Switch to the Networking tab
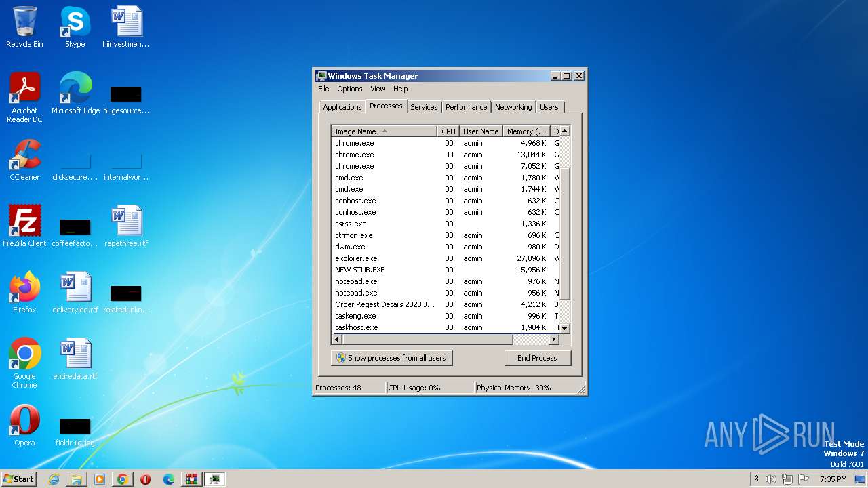The width and height of the screenshot is (868, 488). click(x=513, y=107)
